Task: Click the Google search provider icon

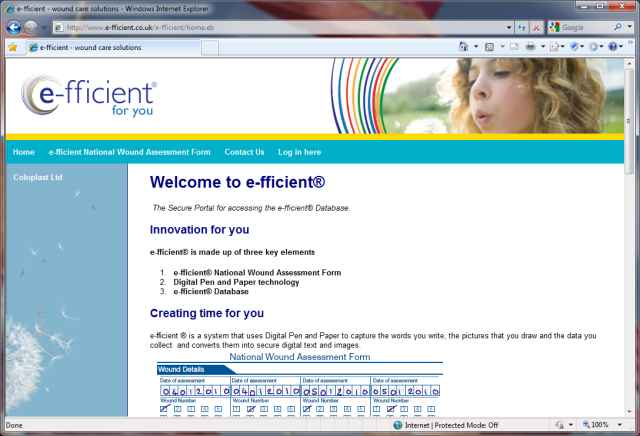Action: pos(553,27)
